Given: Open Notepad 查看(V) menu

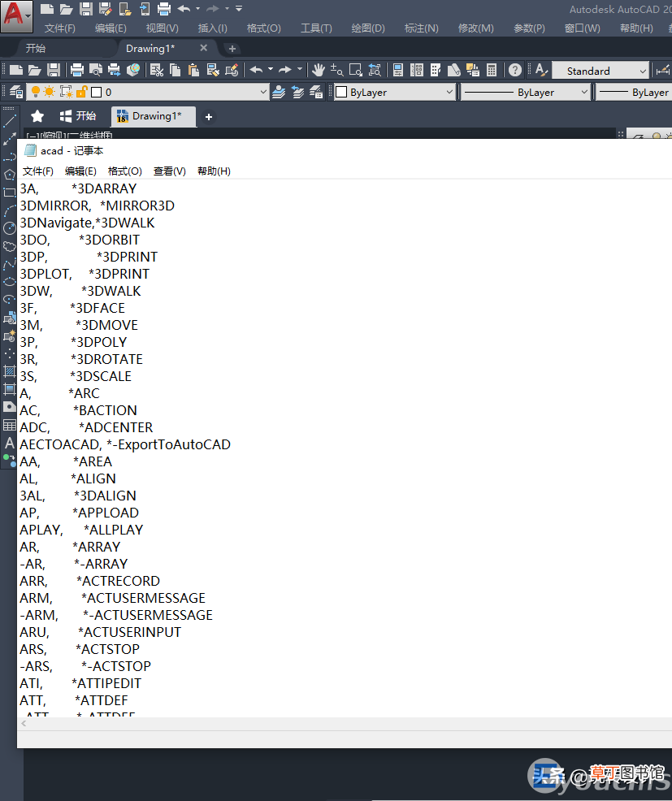Looking at the screenshot, I should 170,171.
